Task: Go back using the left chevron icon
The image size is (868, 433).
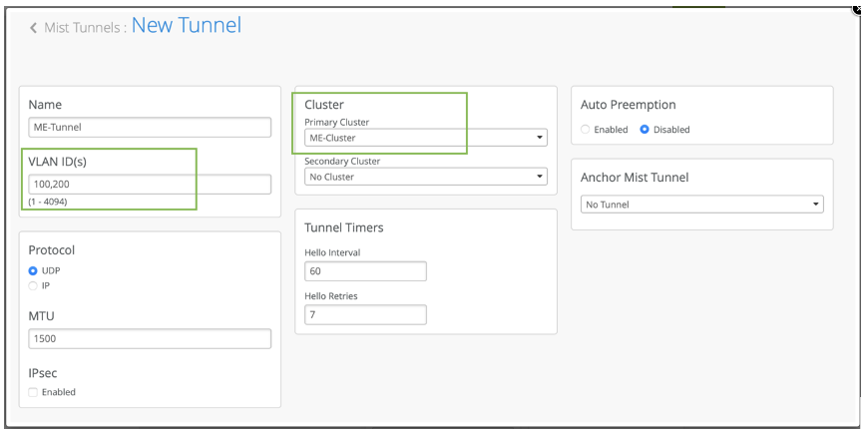Action: pos(33,28)
